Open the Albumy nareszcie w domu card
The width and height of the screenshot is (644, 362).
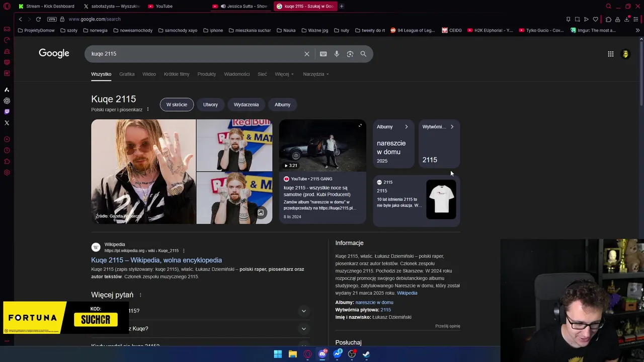pos(393,143)
